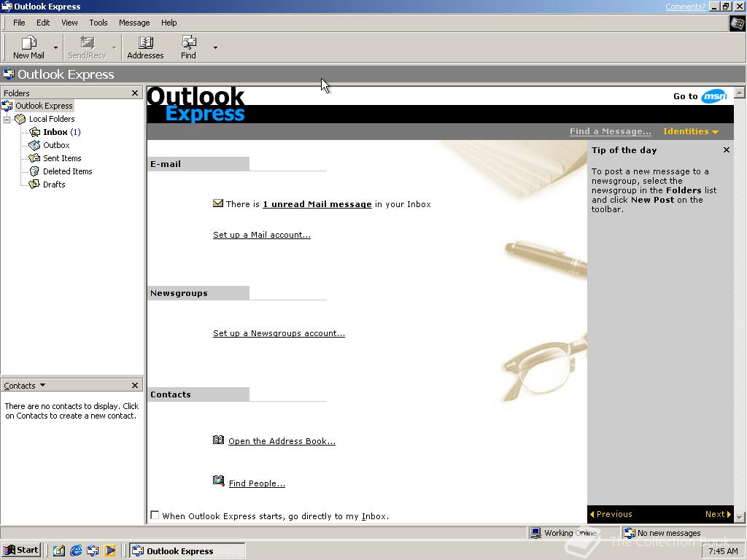Viewport: 747px width, 560px height.
Task: Click the 1 unread Mail message link
Action: [x=317, y=204]
